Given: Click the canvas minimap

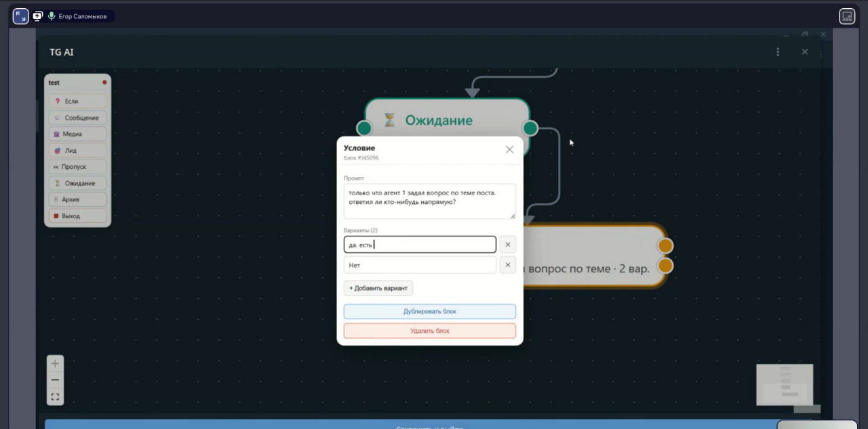Looking at the screenshot, I should point(785,384).
